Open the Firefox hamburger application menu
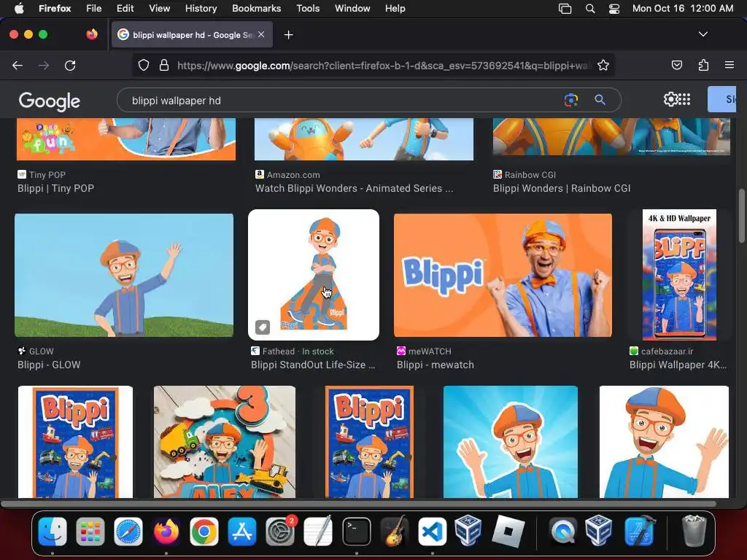The image size is (747, 560). [x=729, y=65]
